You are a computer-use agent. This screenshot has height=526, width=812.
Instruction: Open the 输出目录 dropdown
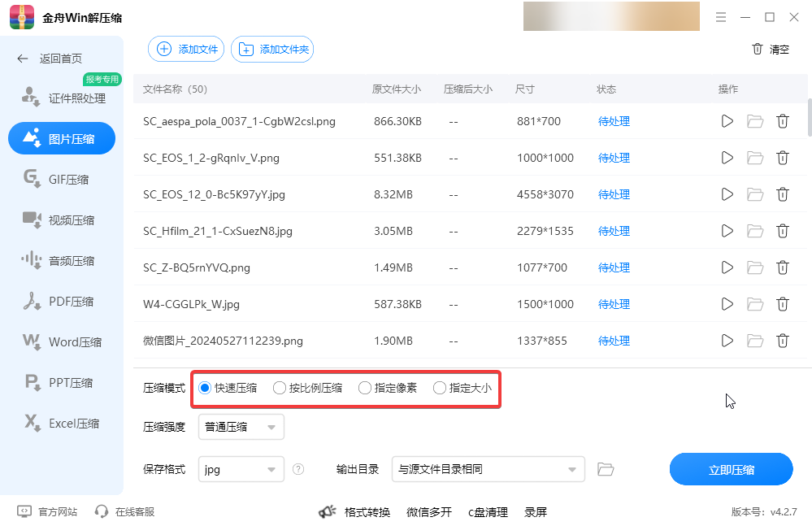tap(489, 469)
